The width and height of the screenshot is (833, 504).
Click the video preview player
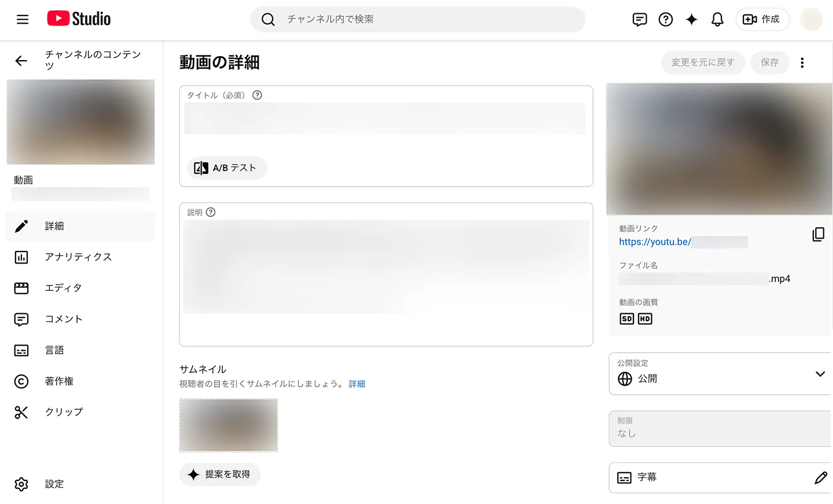point(720,149)
